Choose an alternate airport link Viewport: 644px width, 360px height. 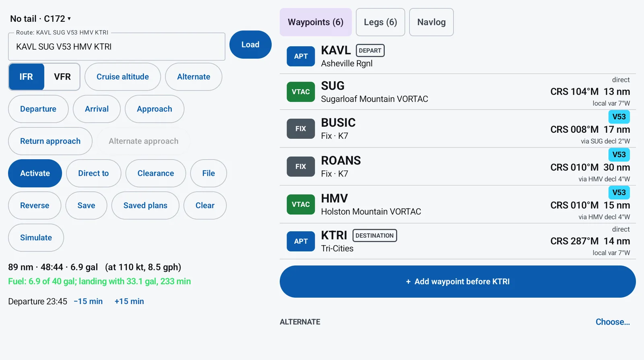pyautogui.click(x=613, y=322)
